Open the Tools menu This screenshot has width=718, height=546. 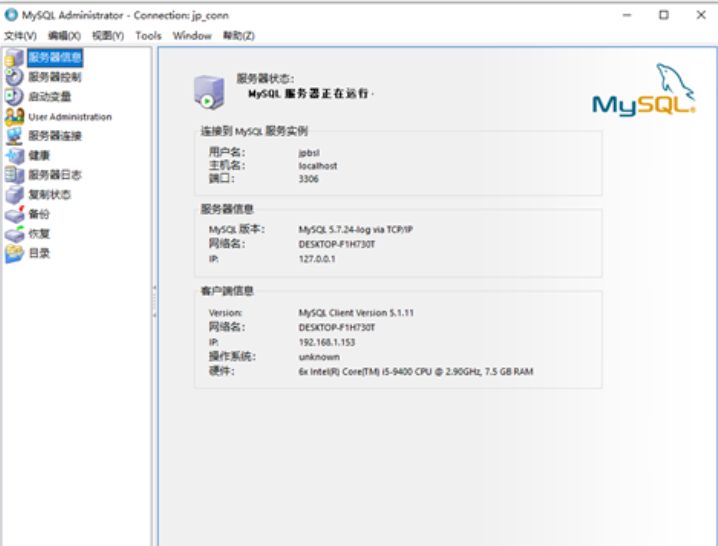(148, 36)
